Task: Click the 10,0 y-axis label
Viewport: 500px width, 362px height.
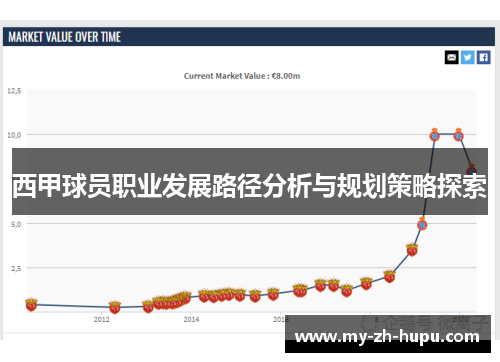Action: click(14, 135)
